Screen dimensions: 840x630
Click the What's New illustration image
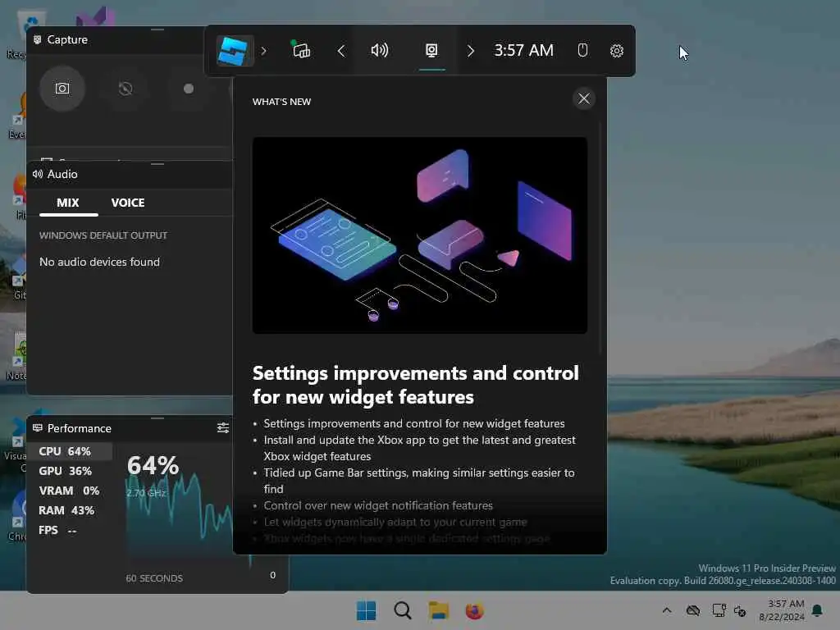tap(419, 235)
